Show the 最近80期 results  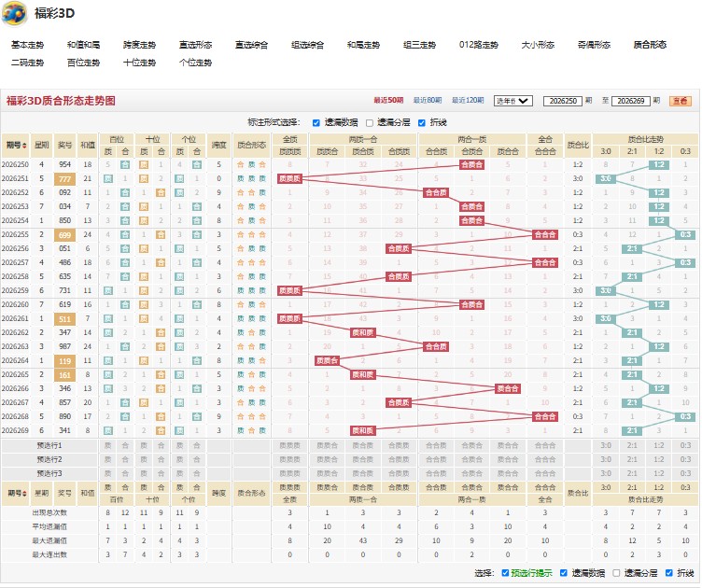click(x=428, y=100)
